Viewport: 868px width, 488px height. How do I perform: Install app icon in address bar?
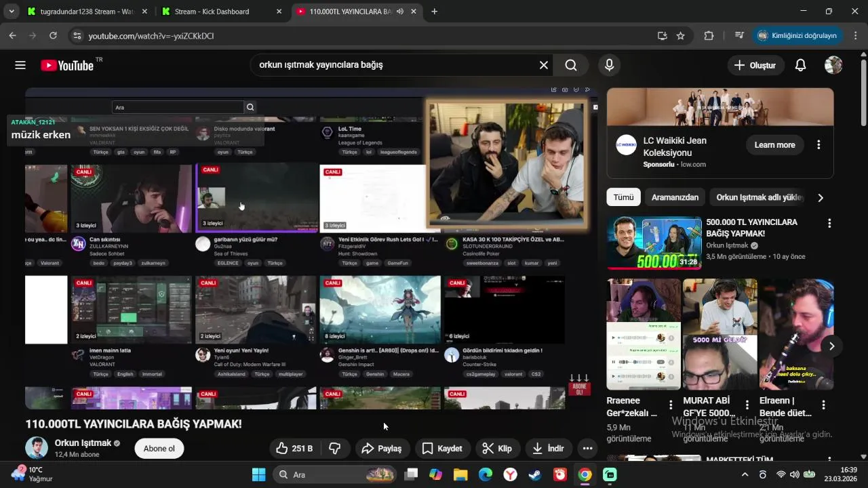(662, 36)
